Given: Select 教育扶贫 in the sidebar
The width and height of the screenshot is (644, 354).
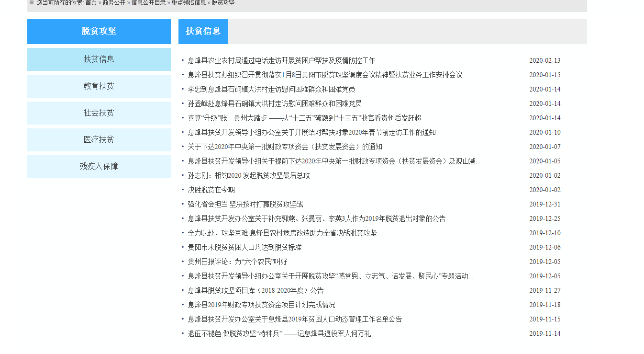Looking at the screenshot, I should pyautogui.click(x=99, y=86).
